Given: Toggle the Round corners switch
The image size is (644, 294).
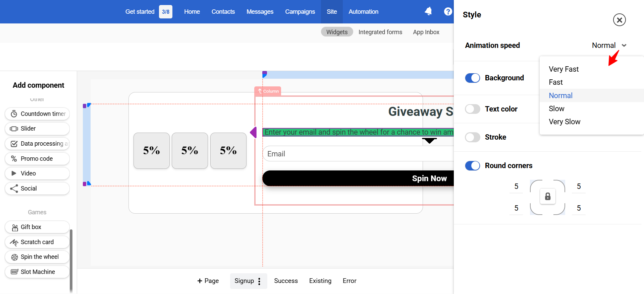Looking at the screenshot, I should pyautogui.click(x=472, y=165).
